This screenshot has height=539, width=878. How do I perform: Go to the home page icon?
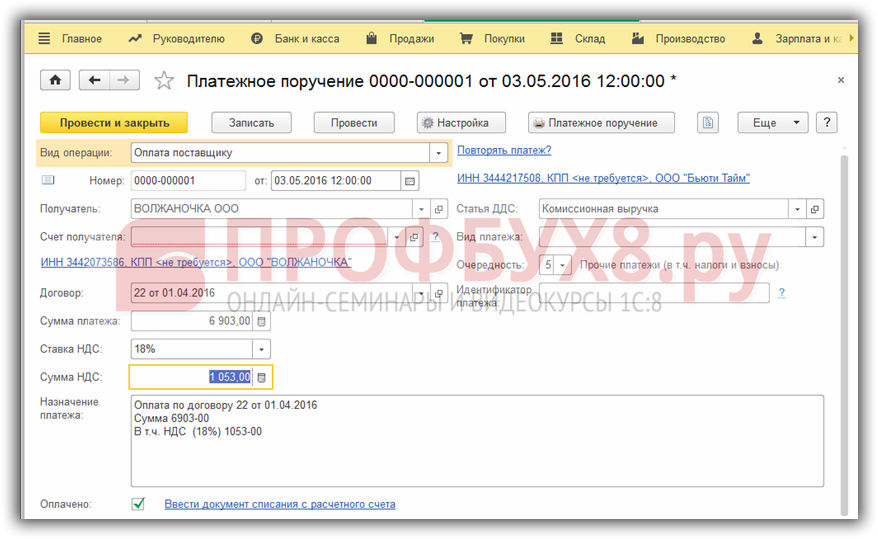pos(55,81)
